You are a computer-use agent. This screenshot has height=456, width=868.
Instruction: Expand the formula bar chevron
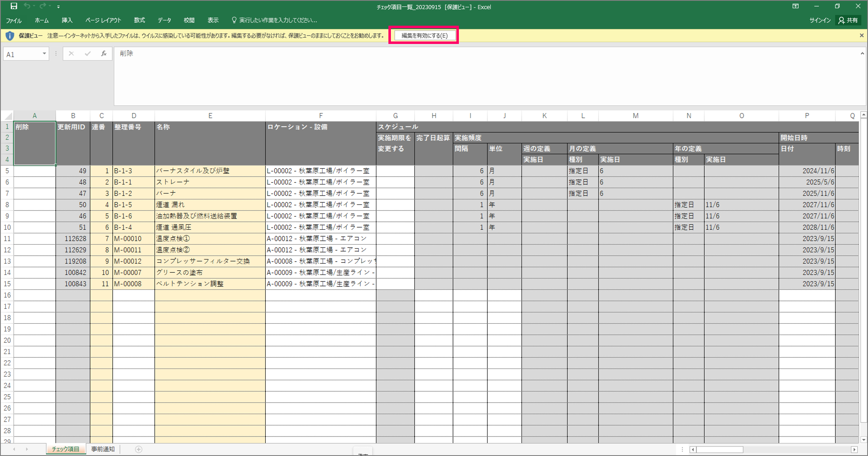(862, 53)
